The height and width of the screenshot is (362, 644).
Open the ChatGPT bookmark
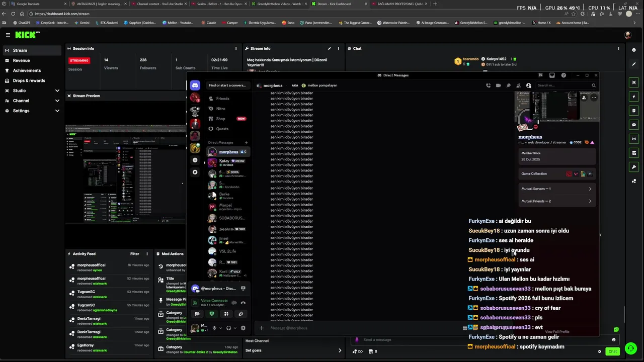pyautogui.click(x=21, y=23)
